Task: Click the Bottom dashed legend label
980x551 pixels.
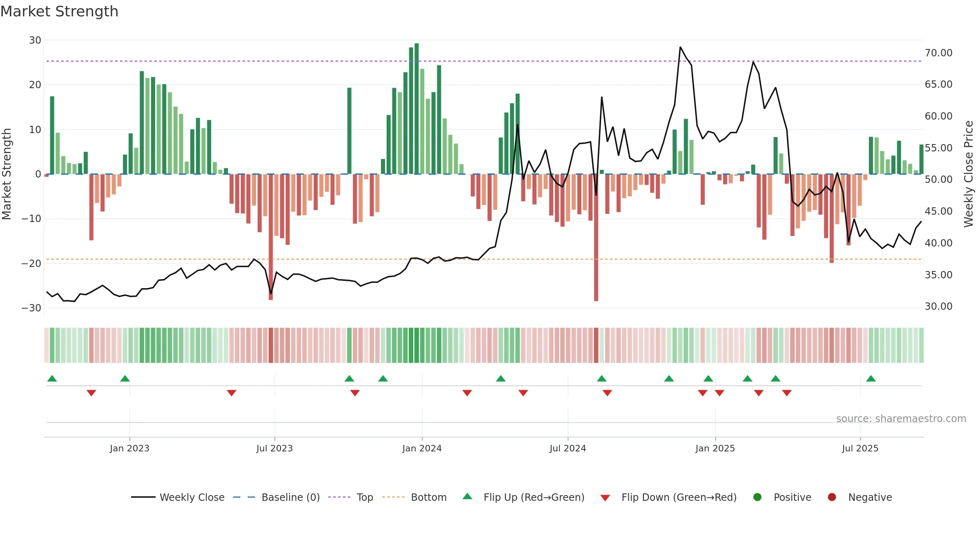Action: 429,497
